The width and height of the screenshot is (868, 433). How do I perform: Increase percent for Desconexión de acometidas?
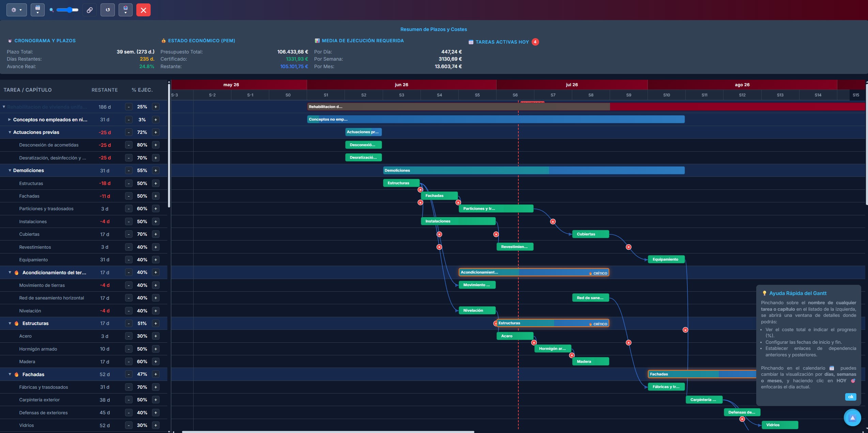(156, 145)
